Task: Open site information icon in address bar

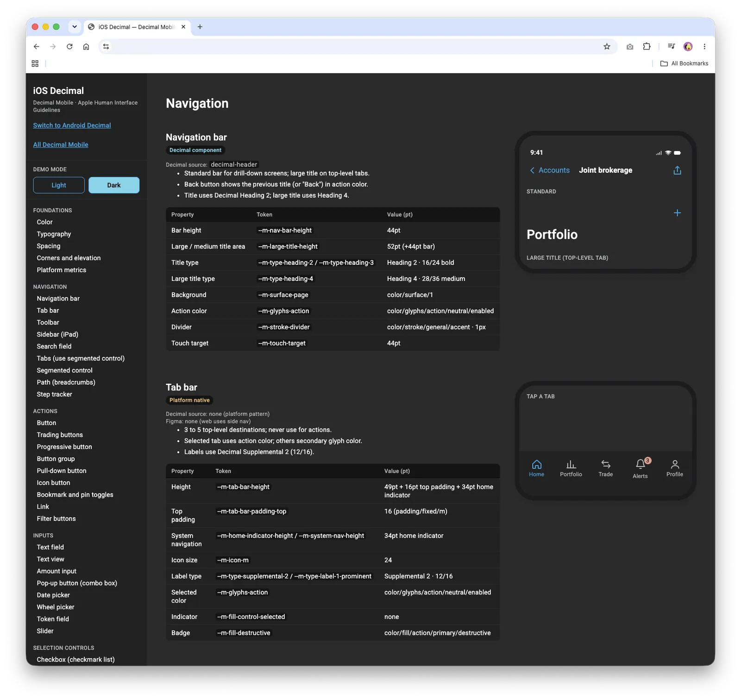Action: click(x=106, y=47)
